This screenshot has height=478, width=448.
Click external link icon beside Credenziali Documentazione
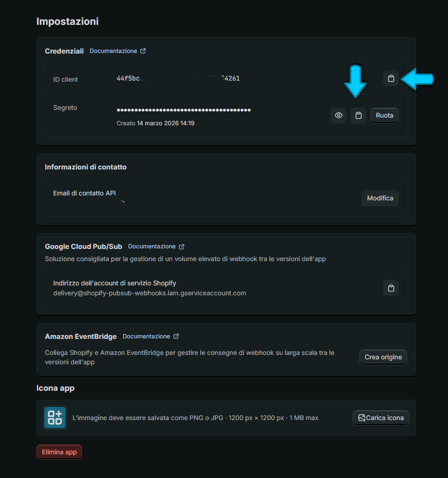pos(143,51)
